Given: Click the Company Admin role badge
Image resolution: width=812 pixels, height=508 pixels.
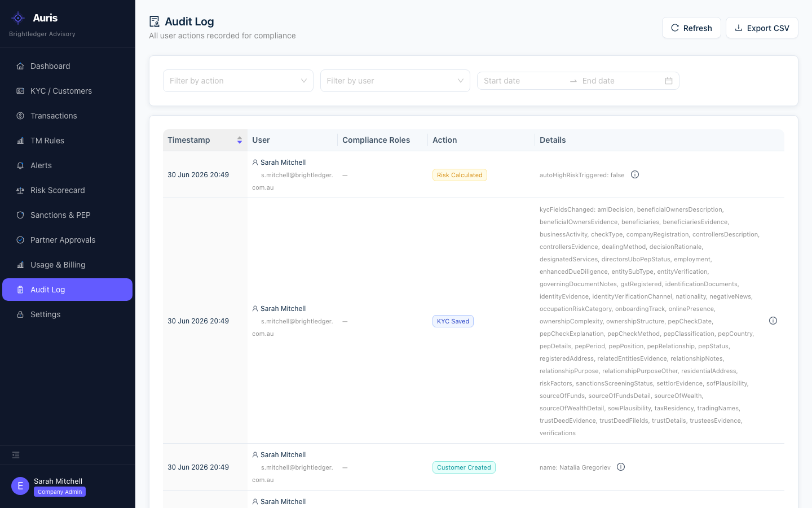Looking at the screenshot, I should [60, 492].
